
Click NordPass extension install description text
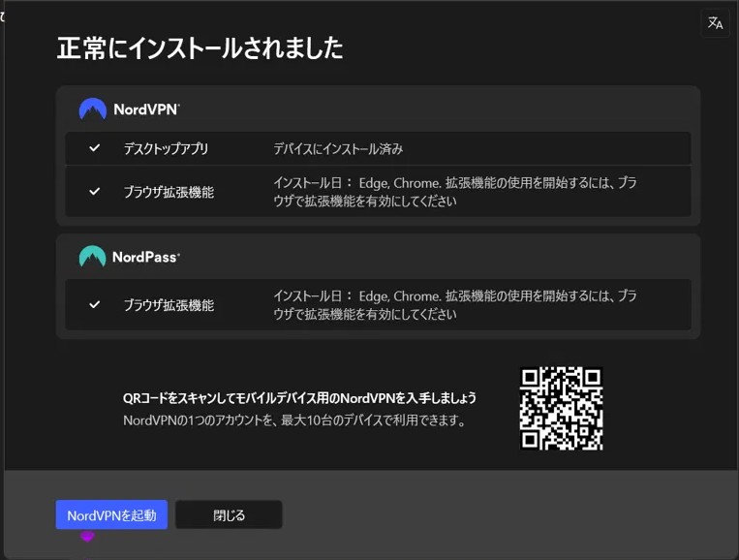[455, 305]
